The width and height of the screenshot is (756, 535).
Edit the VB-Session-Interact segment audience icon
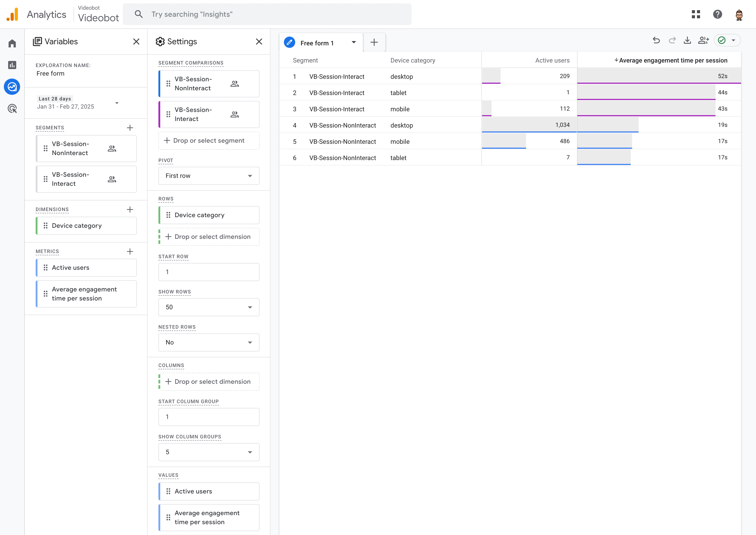(x=234, y=114)
